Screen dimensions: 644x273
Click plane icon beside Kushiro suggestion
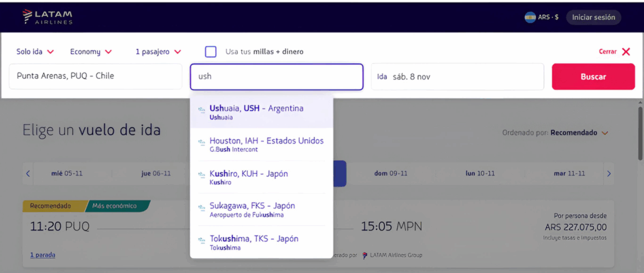click(202, 174)
